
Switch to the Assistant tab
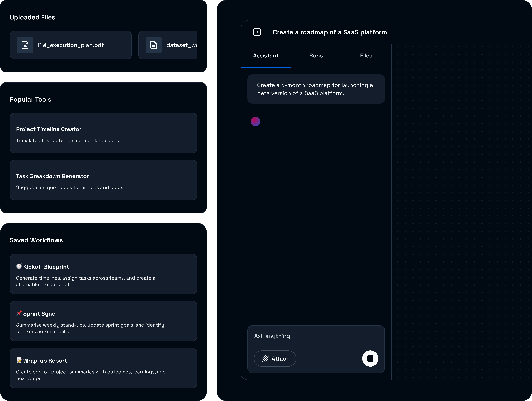[266, 56]
